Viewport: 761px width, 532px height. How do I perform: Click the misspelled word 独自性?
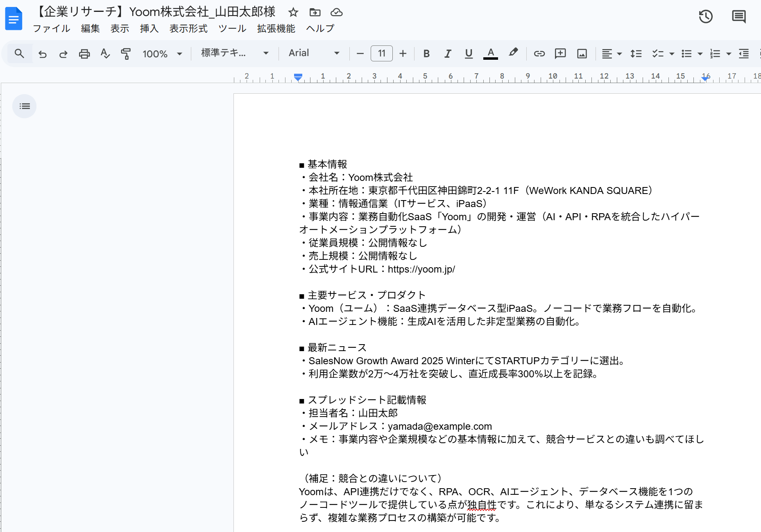click(x=482, y=505)
